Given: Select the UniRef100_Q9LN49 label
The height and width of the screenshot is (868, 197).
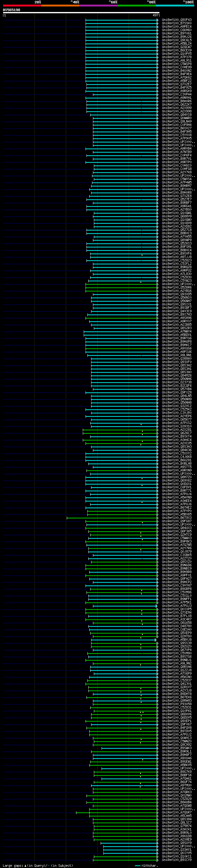Looking at the screenshot, I should click(177, 121).
